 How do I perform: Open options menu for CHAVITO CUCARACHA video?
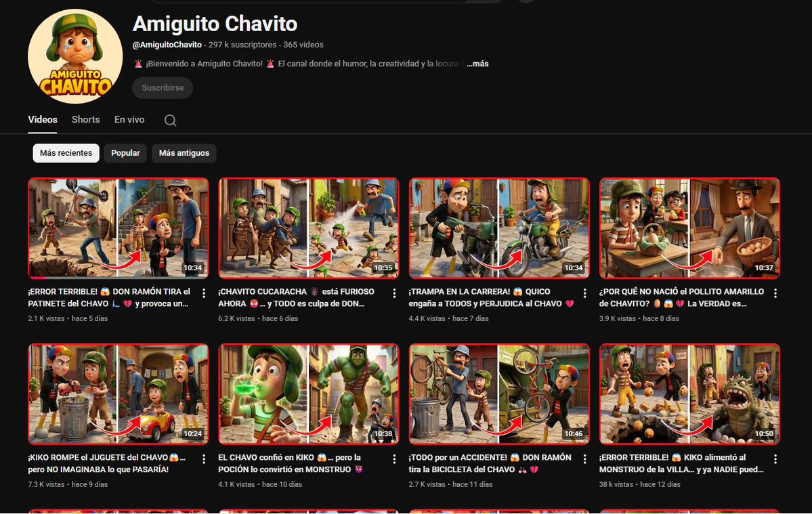(395, 293)
